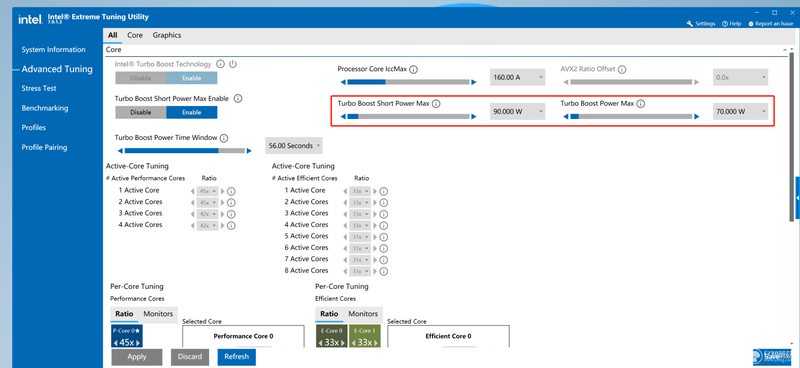
Task: Open Help icon in title bar
Action: [x=724, y=23]
